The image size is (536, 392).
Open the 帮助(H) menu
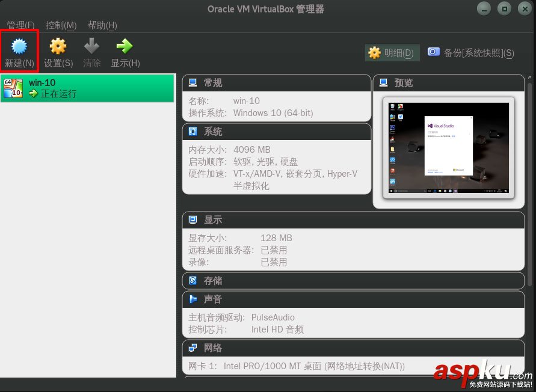[101, 25]
